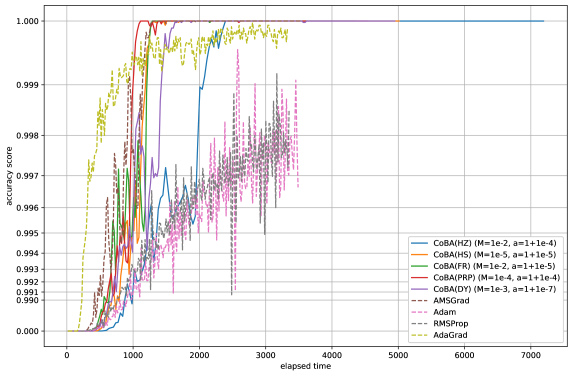The image size is (573, 376).
Task: Click the AdaGrad legend label
Action: coord(450,335)
